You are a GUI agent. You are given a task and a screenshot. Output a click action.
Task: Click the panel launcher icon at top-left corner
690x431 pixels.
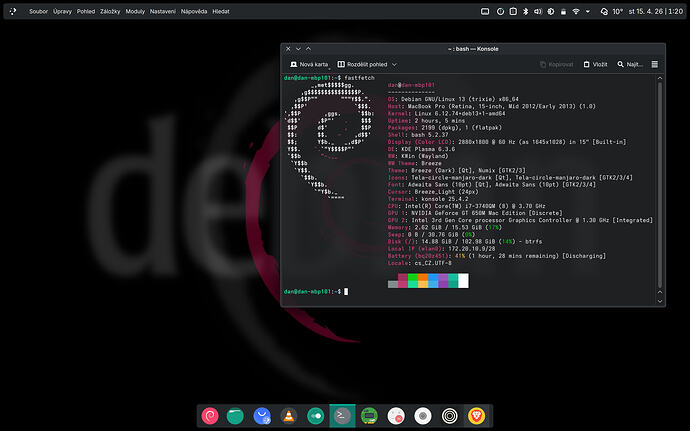coord(13,11)
